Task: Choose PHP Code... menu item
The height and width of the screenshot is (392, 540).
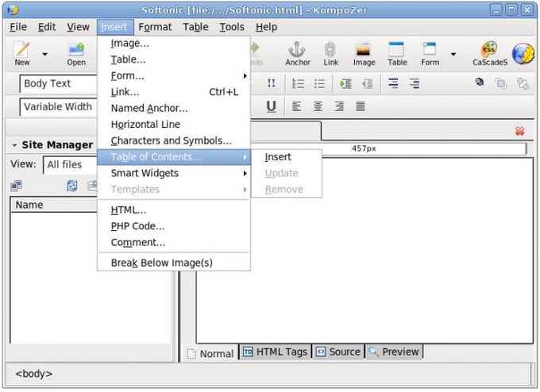Action: 174,226
